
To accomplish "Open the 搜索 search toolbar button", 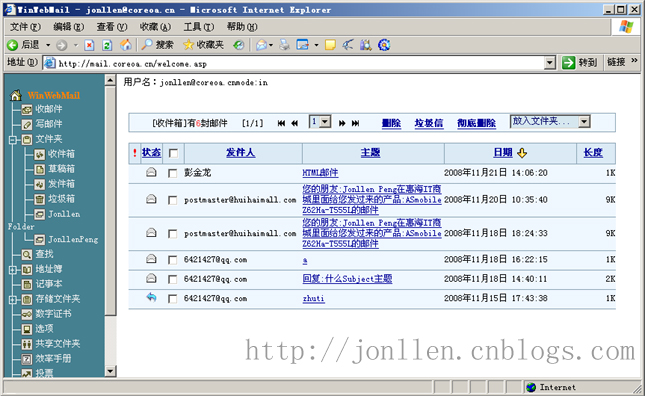I will (157, 45).
